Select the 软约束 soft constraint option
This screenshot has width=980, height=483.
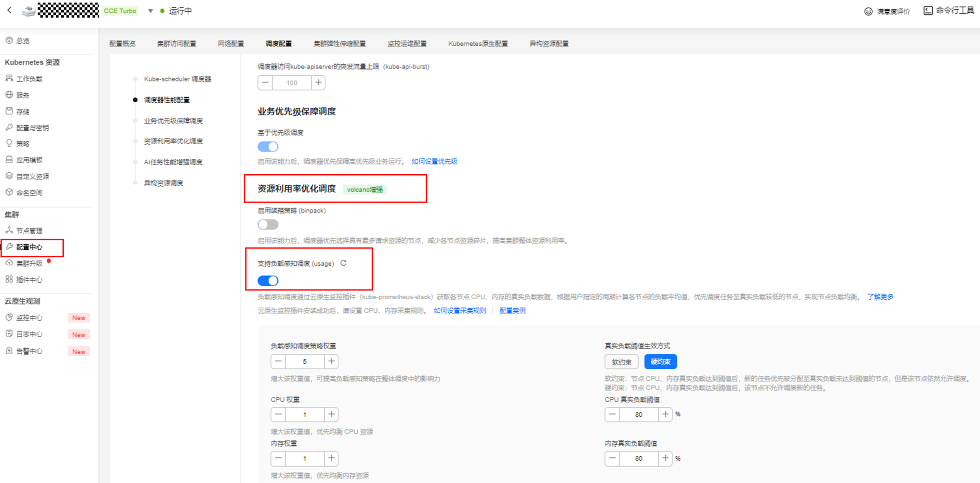coord(621,361)
